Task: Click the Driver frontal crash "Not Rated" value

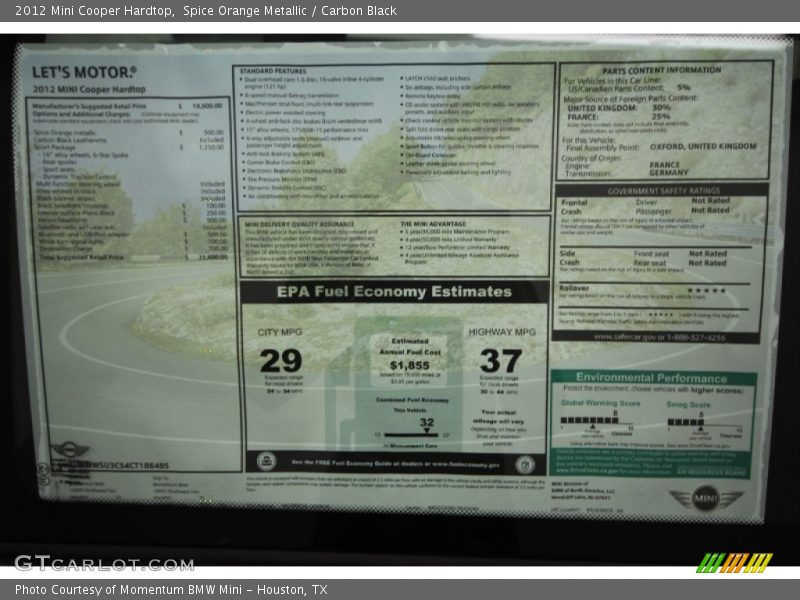Action: 710,201
